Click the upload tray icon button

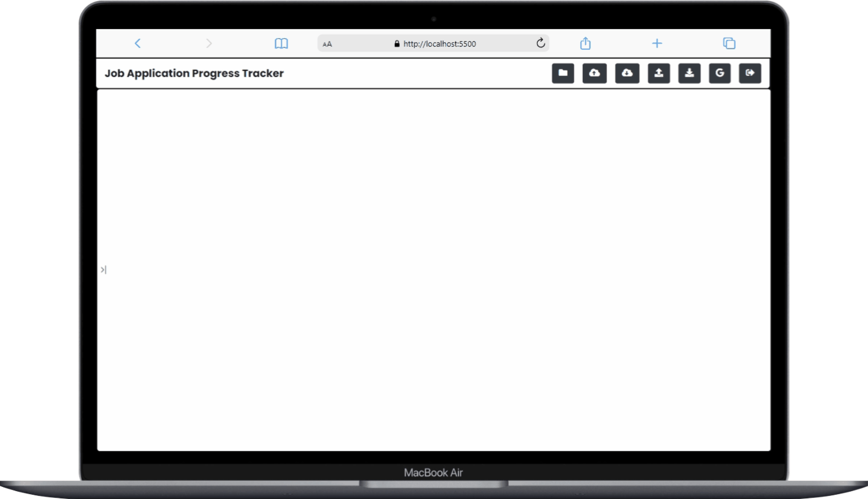(659, 73)
